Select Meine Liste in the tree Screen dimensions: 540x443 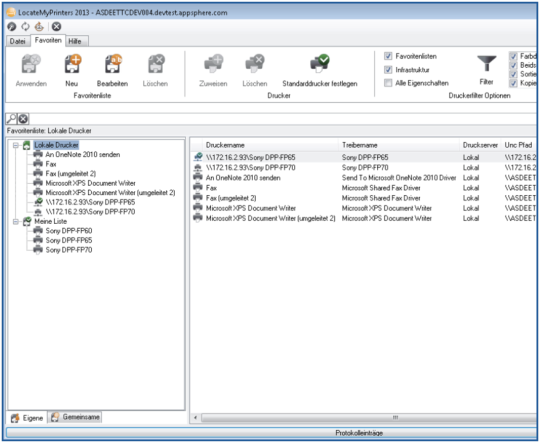tap(51, 221)
